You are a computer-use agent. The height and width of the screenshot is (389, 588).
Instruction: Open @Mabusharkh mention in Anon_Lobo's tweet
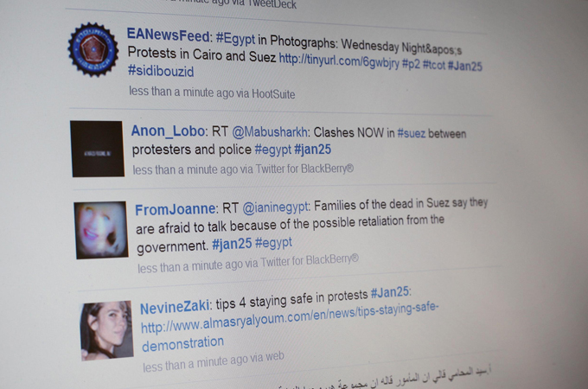click(x=270, y=132)
